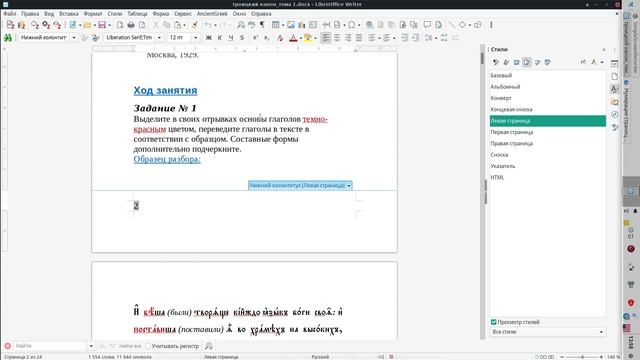Open the font name dropdown arrow
This screenshot has height=360, width=640.
pos(159,38)
